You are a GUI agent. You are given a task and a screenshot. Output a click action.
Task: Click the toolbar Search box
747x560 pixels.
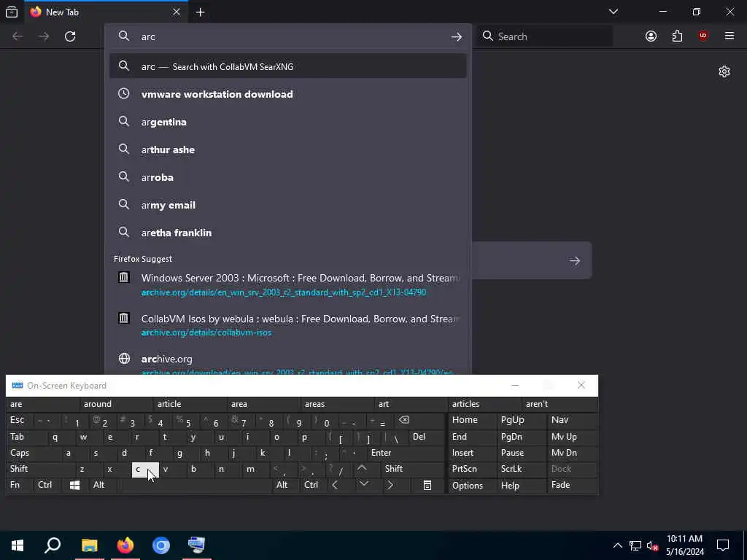coord(544,36)
